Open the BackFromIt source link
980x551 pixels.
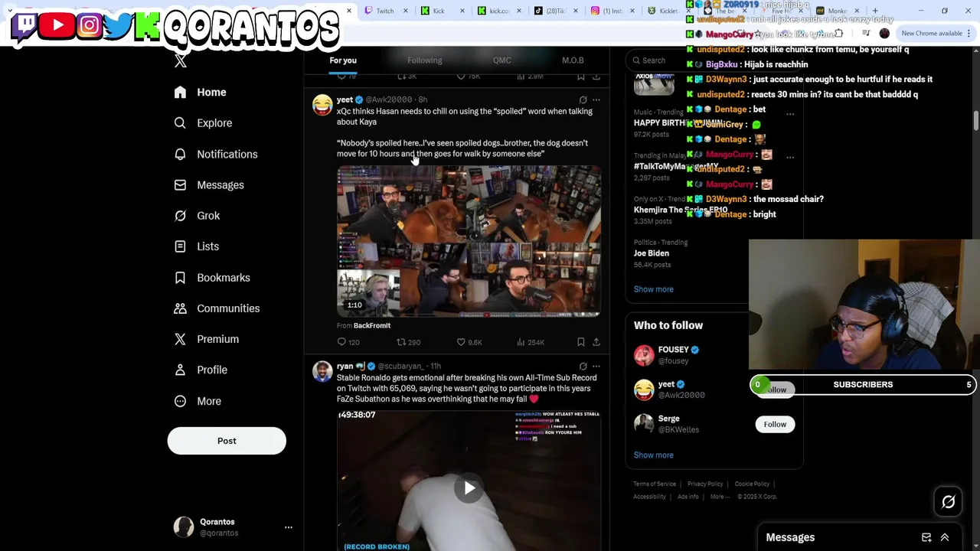[x=372, y=326]
